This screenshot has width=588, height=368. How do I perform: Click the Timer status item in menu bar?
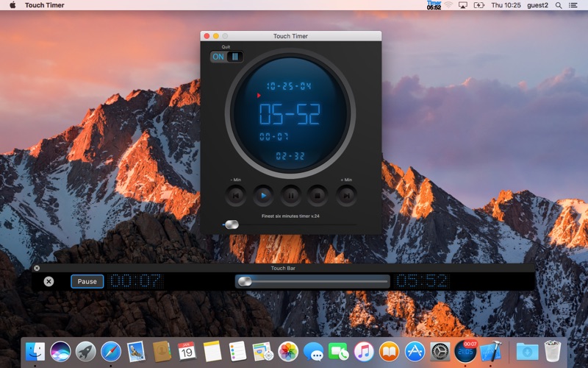pyautogui.click(x=434, y=5)
